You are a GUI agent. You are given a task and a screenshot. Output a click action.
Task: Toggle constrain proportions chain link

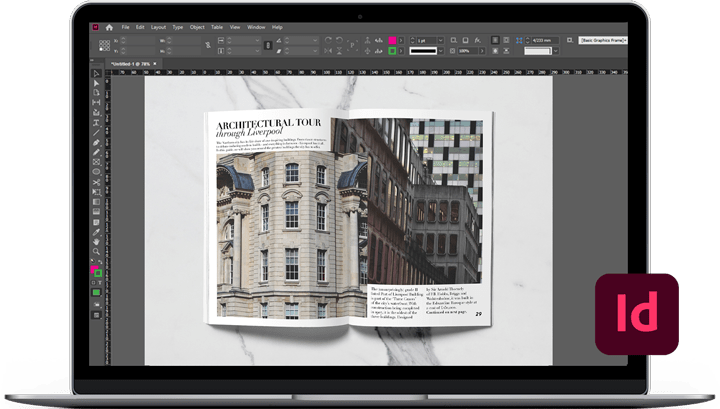pos(208,45)
